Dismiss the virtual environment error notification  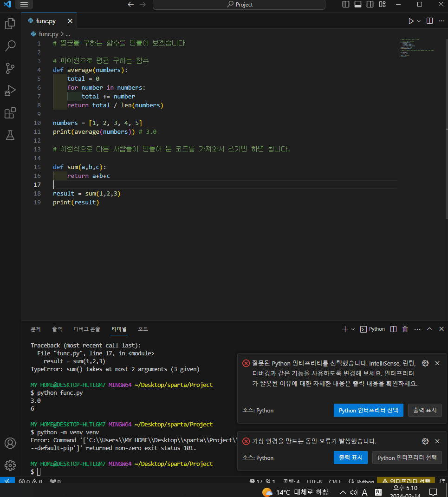tap(437, 441)
